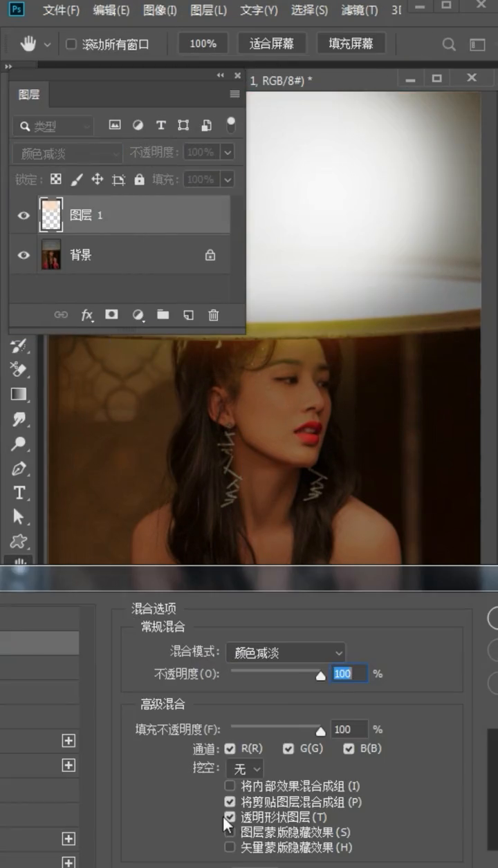
Task: Open the 挖空 dropdown
Action: (x=245, y=768)
